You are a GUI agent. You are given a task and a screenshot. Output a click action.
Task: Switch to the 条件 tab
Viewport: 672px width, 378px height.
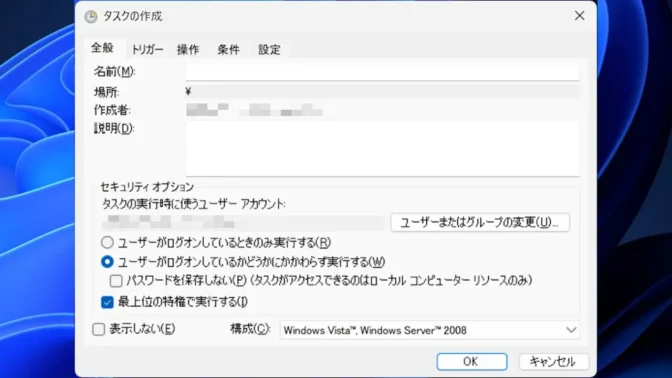[228, 50]
